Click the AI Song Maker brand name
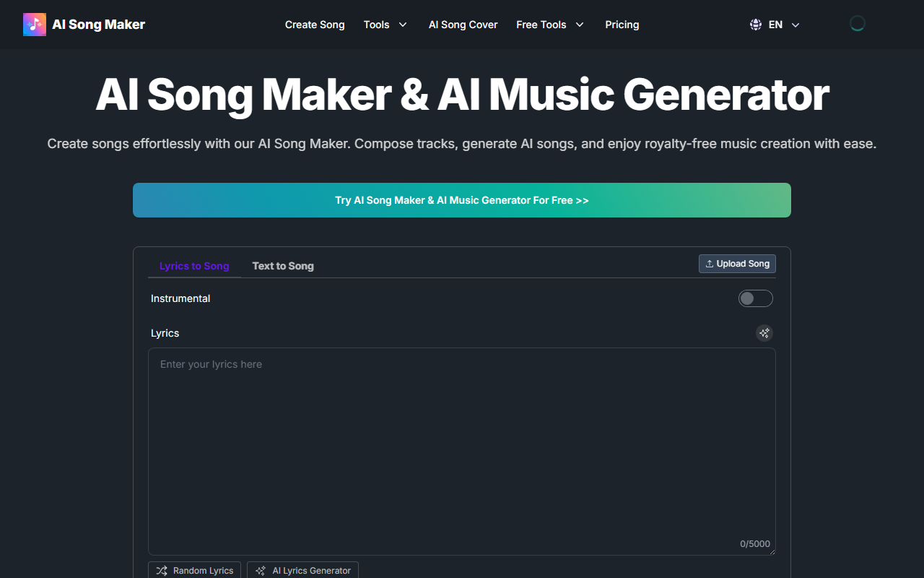924x578 pixels. click(99, 25)
